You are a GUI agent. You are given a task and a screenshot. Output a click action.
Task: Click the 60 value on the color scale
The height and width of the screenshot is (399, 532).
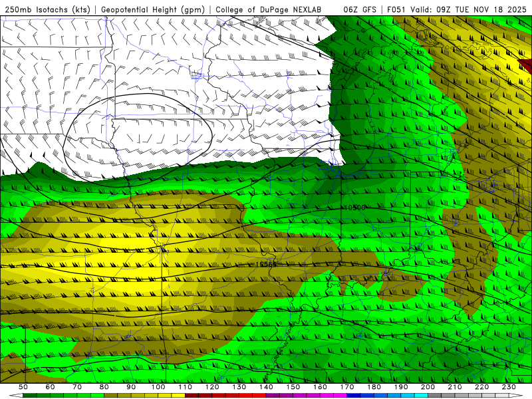[x=50, y=387]
